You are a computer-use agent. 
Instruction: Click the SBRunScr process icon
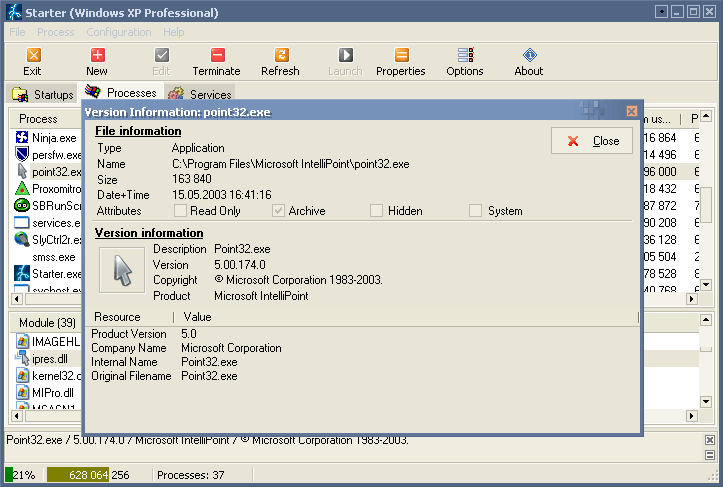[22, 205]
